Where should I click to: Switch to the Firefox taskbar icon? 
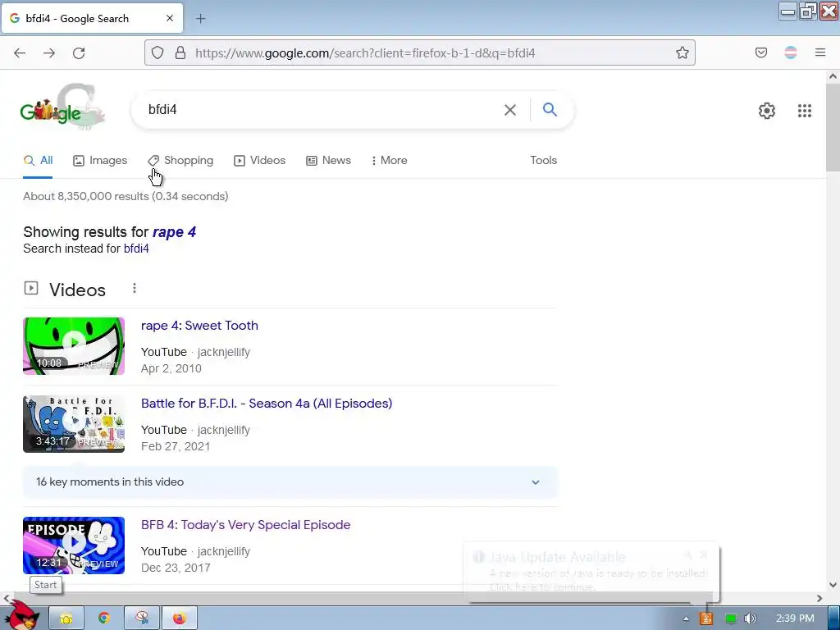pos(180,619)
